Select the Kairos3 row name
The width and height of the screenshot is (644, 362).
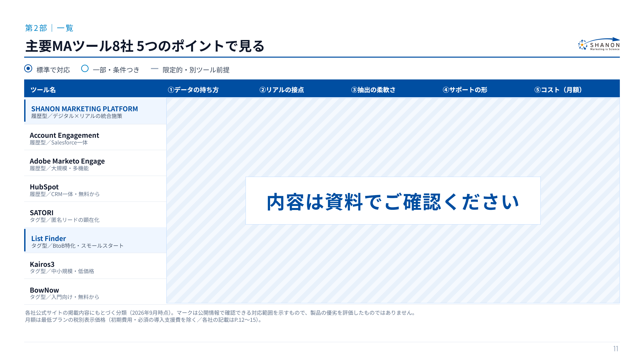[42, 264]
